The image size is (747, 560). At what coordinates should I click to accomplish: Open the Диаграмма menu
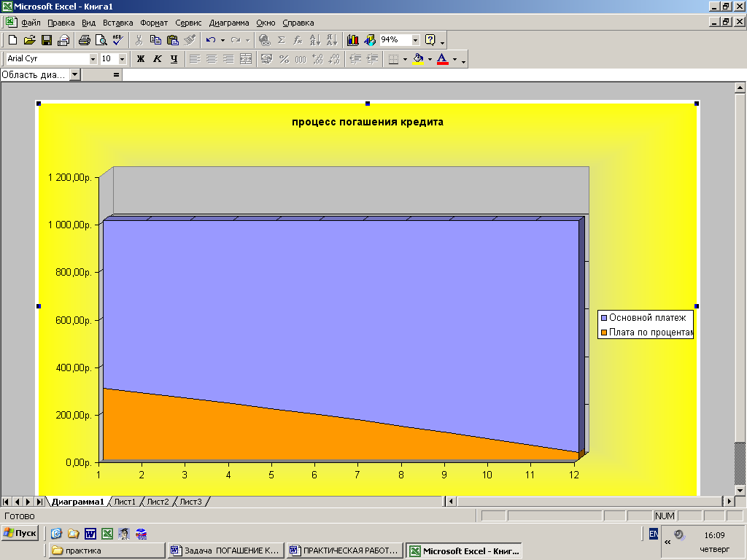click(228, 23)
